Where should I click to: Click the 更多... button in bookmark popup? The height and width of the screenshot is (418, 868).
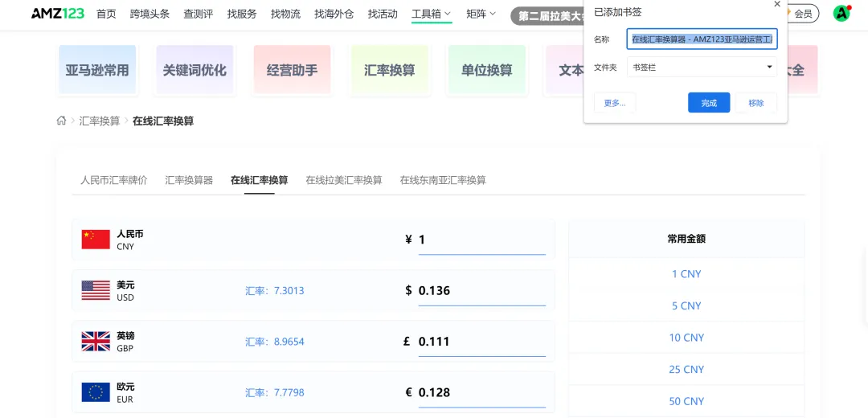(x=615, y=103)
